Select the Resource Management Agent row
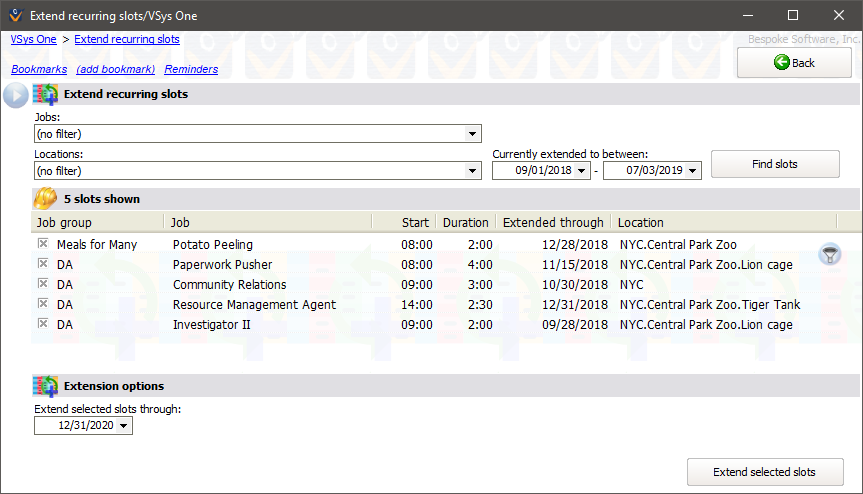This screenshot has width=863, height=494. 254,304
